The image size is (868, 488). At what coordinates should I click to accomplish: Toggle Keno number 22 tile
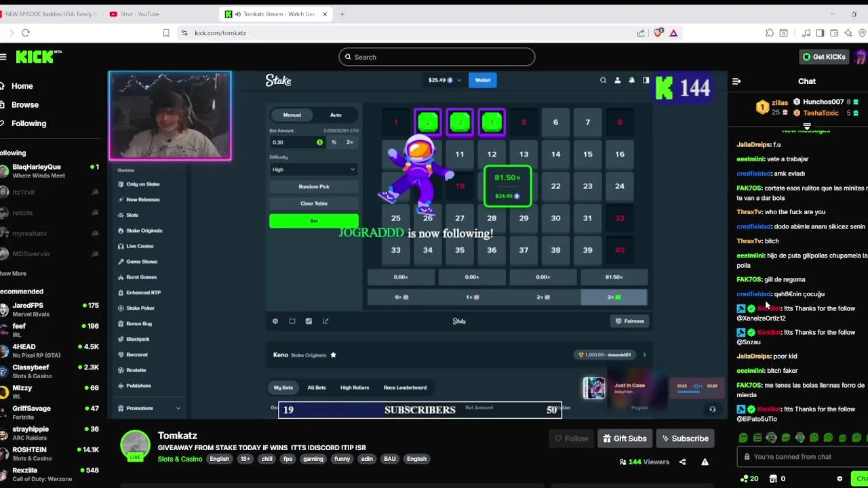(555, 186)
